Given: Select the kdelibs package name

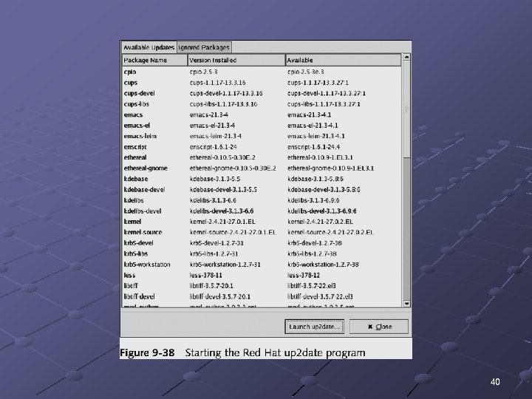Looking at the screenshot, I should (x=134, y=200).
